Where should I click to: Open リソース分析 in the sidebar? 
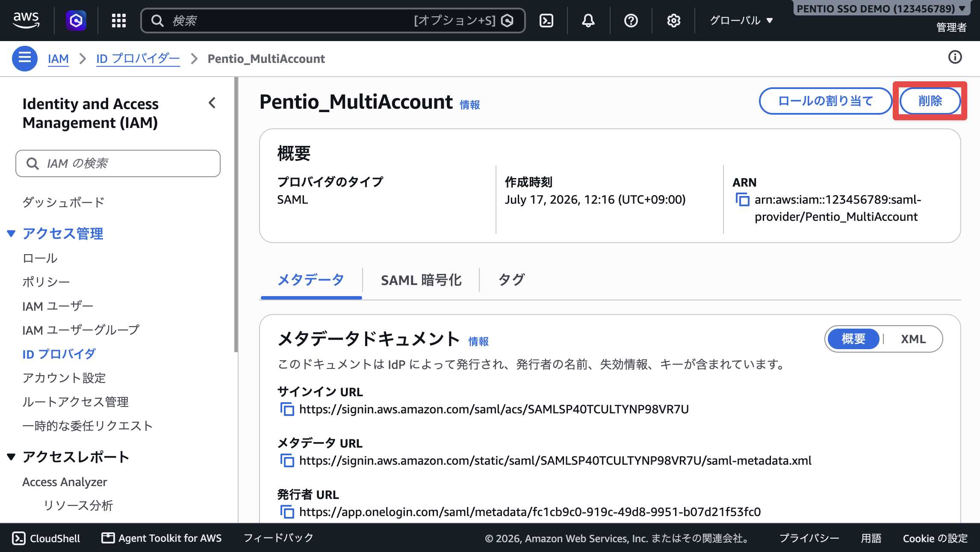[78, 505]
